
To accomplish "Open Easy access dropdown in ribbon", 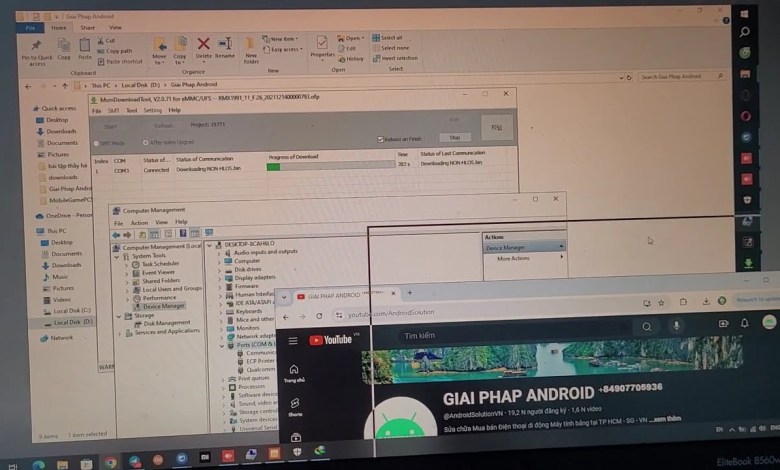I will point(282,49).
